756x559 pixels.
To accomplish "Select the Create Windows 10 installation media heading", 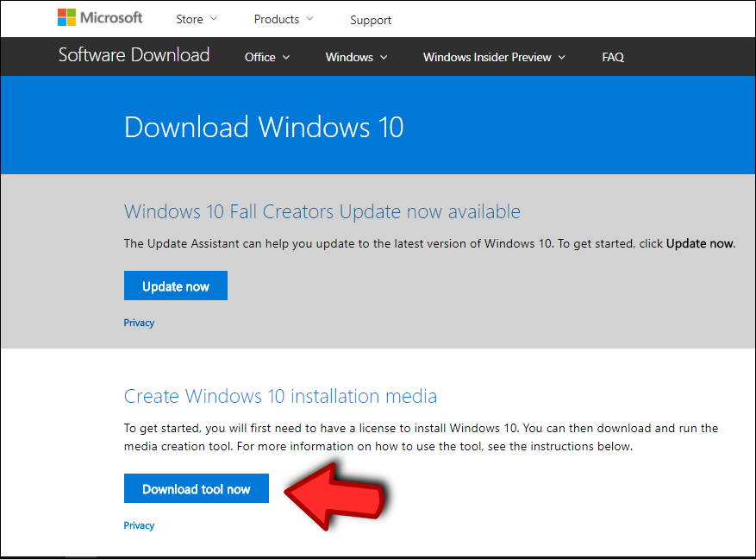I will coord(281,396).
